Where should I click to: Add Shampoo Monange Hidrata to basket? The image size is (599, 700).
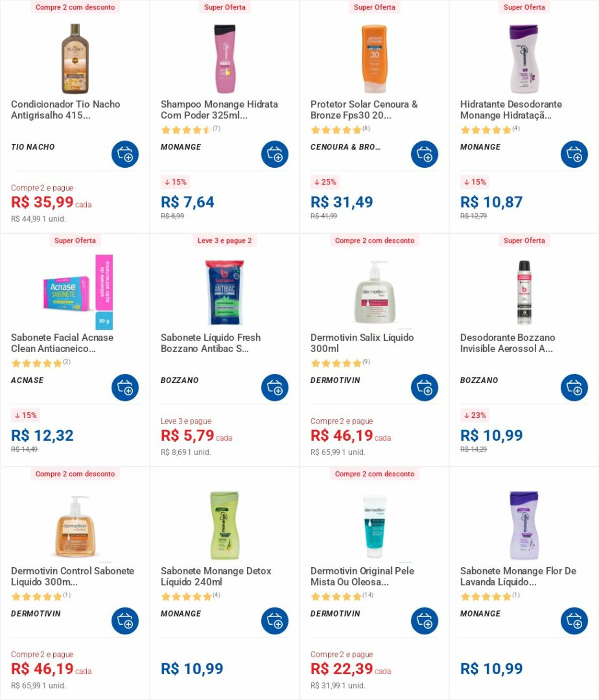tap(275, 154)
